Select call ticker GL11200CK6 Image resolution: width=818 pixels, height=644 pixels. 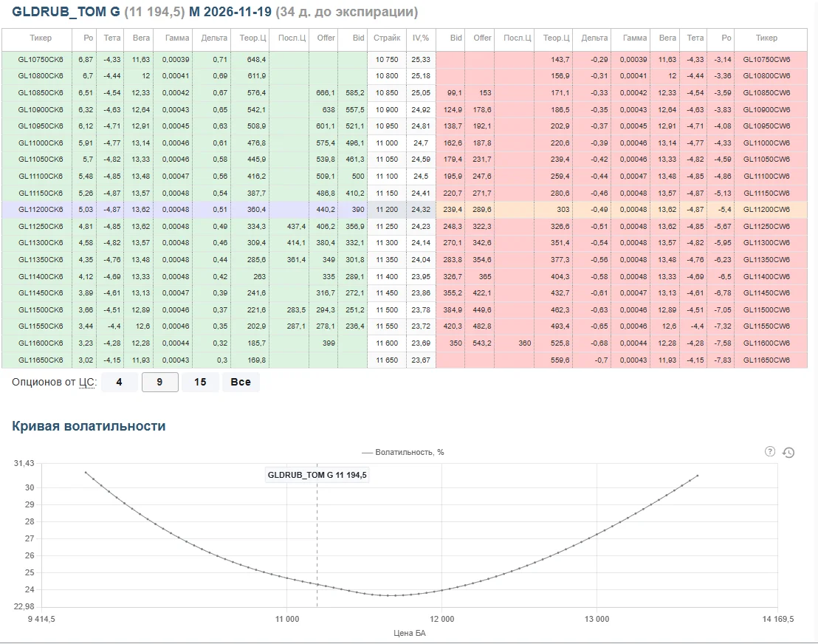41,209
